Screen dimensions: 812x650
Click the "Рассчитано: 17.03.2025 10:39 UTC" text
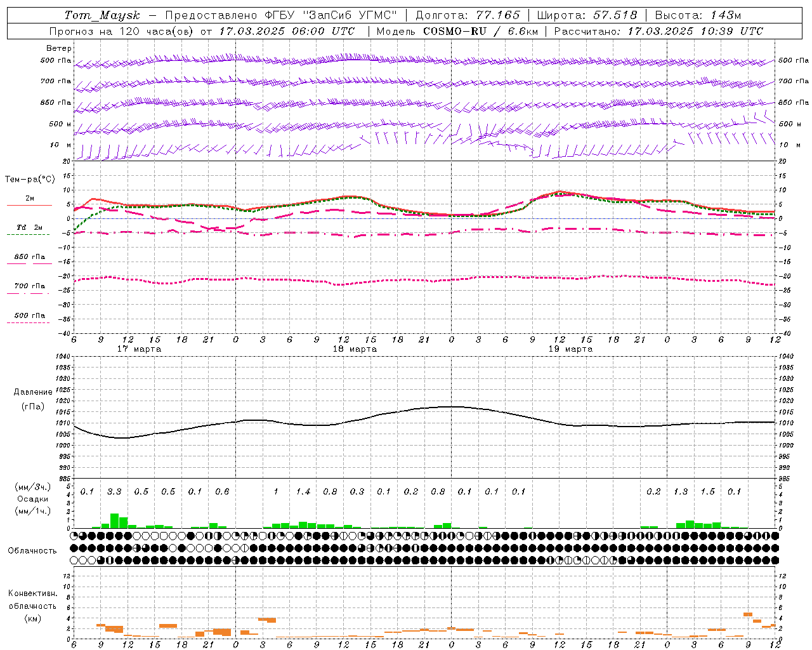[658, 31]
